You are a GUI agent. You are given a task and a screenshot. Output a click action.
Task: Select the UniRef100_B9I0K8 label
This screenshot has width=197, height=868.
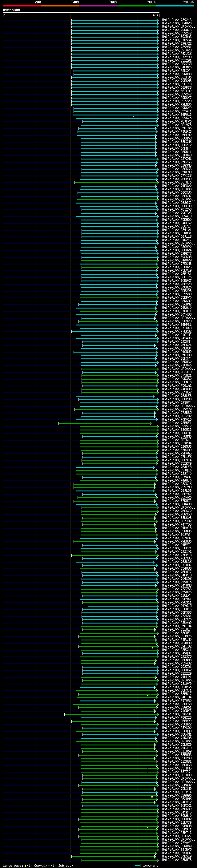click(177, 50)
